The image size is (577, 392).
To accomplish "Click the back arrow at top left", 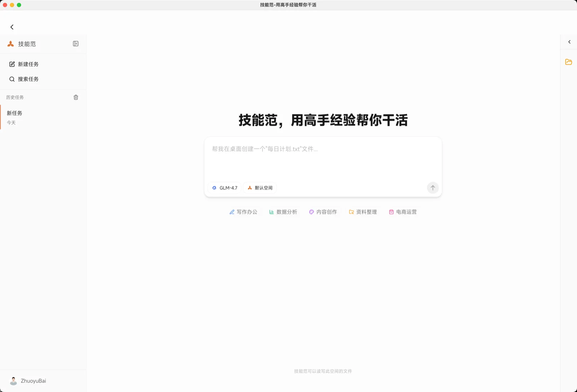I will tap(12, 27).
